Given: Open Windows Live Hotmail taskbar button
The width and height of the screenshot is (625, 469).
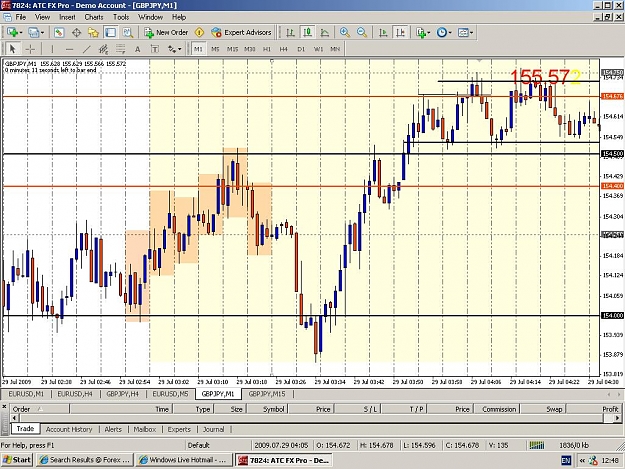Looking at the screenshot, I should [183, 460].
